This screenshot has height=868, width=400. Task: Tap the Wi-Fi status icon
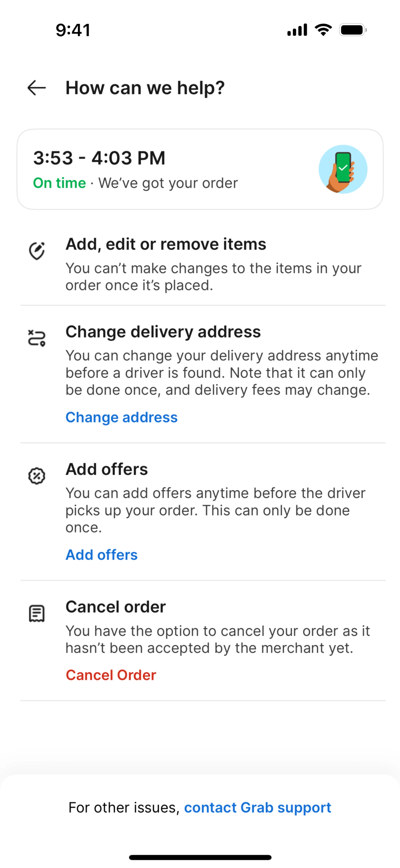point(323,30)
